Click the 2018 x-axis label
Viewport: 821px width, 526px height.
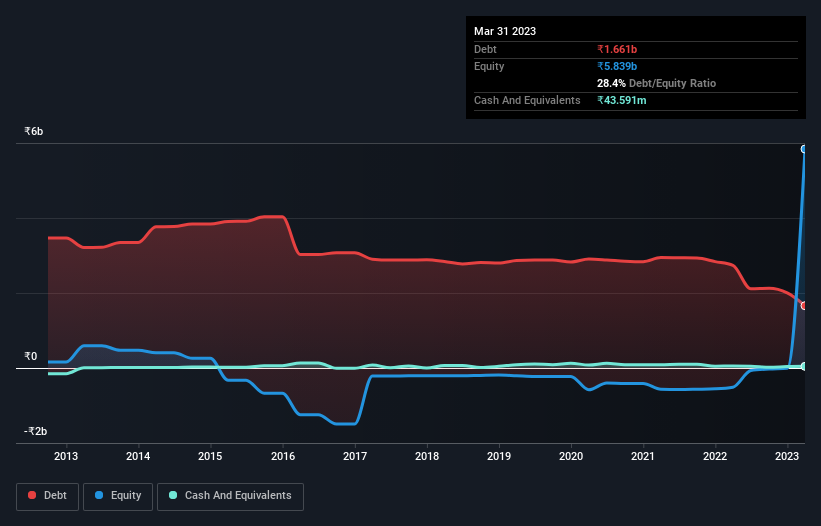click(x=427, y=456)
